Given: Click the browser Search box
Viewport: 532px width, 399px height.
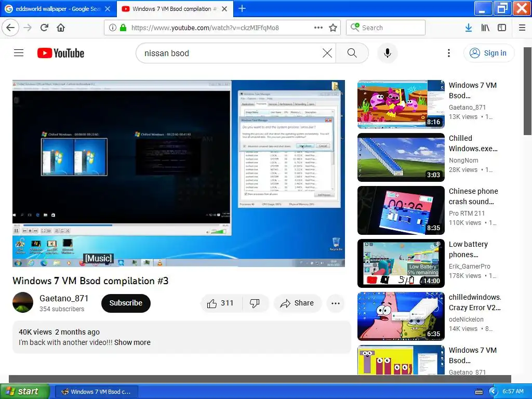Looking at the screenshot, I should (386, 28).
